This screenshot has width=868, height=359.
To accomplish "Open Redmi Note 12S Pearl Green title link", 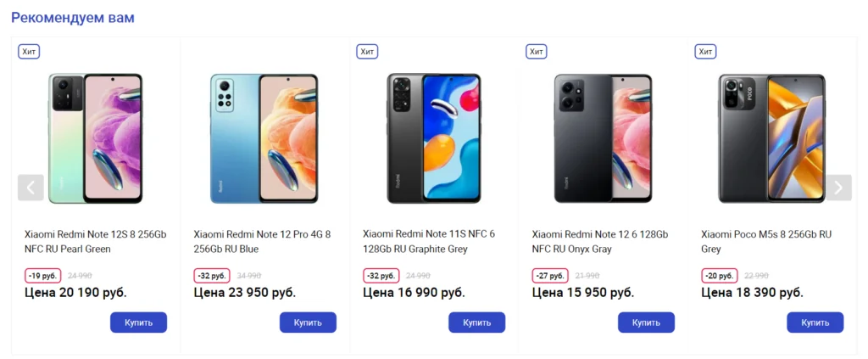I will tap(95, 242).
